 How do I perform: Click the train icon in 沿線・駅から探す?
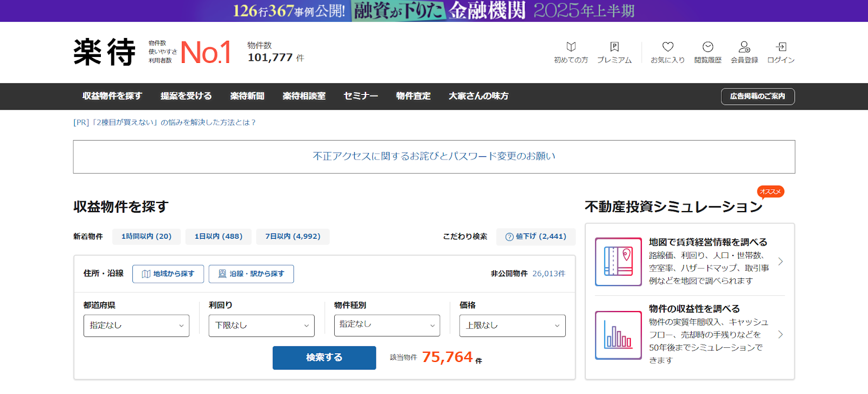pyautogui.click(x=222, y=274)
